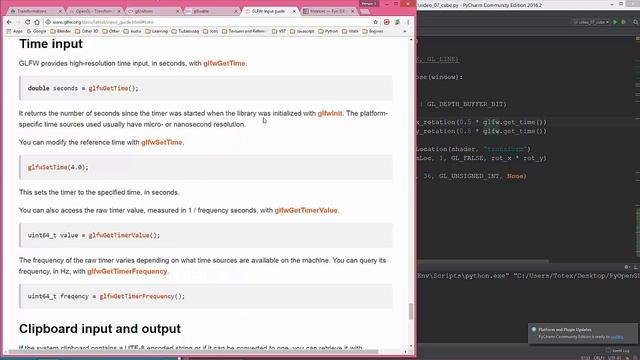The height and width of the screenshot is (360, 640).
Task: Run the script with green play button
Action: click(615, 22)
